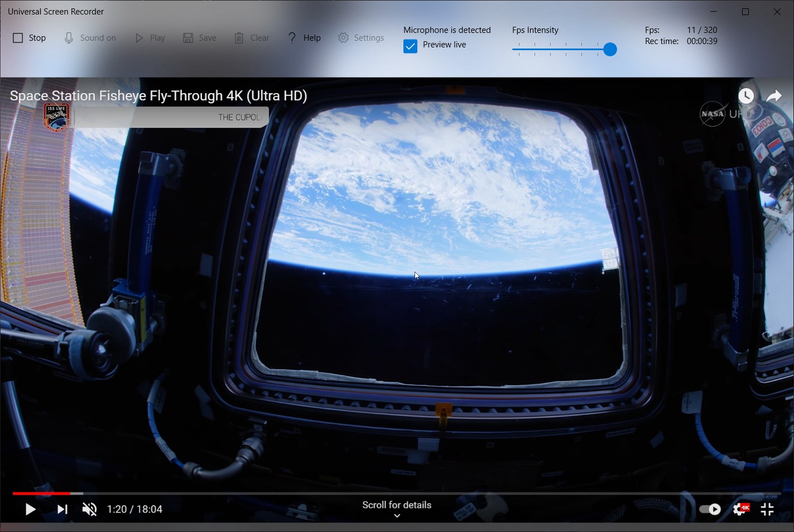Click the Play icon next to Sound on

click(x=138, y=37)
